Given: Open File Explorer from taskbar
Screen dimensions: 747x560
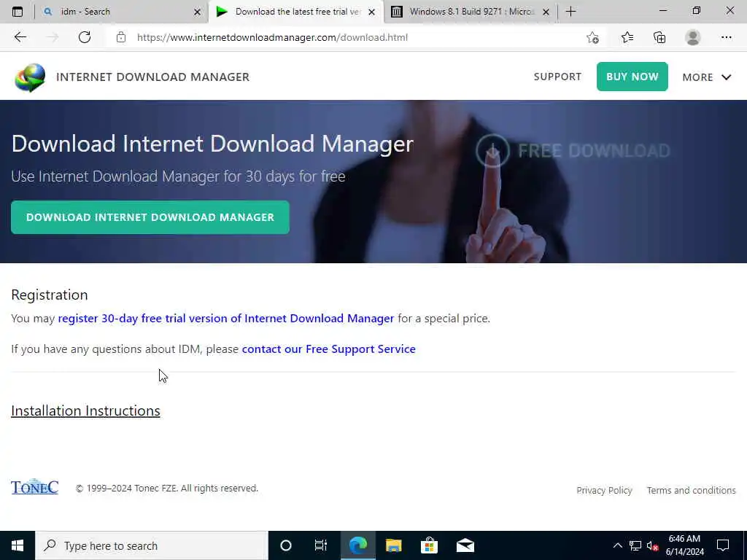Looking at the screenshot, I should [x=393, y=545].
